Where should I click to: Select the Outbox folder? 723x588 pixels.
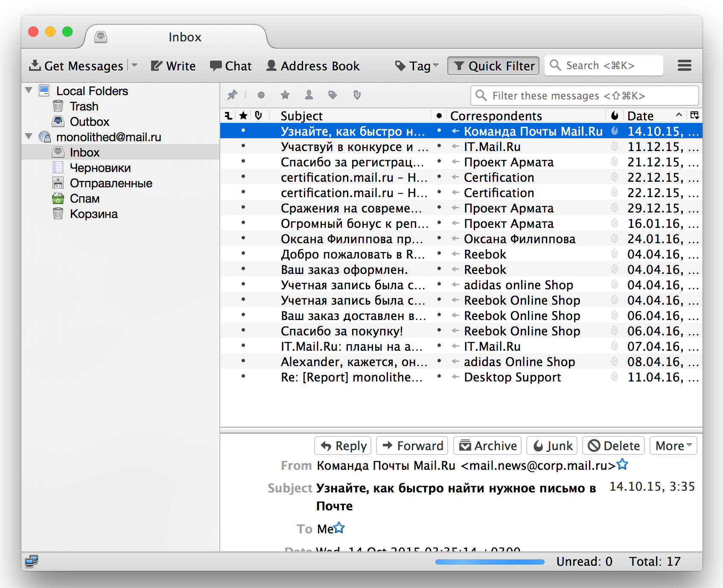point(89,122)
